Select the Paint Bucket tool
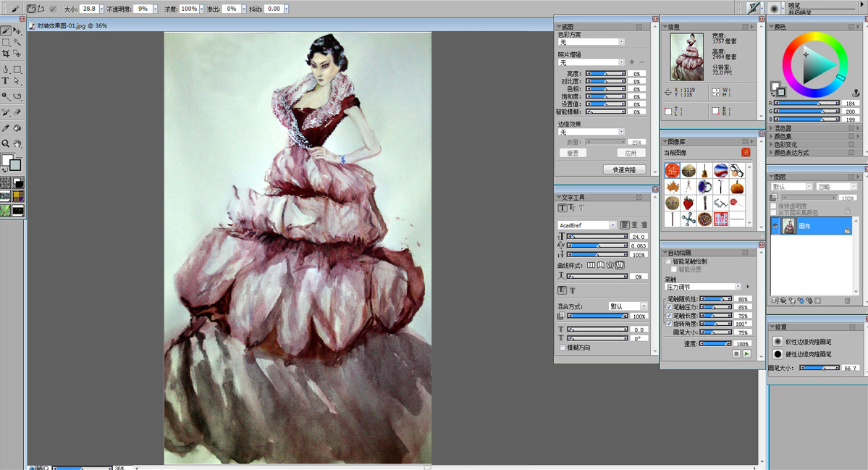 click(x=17, y=128)
